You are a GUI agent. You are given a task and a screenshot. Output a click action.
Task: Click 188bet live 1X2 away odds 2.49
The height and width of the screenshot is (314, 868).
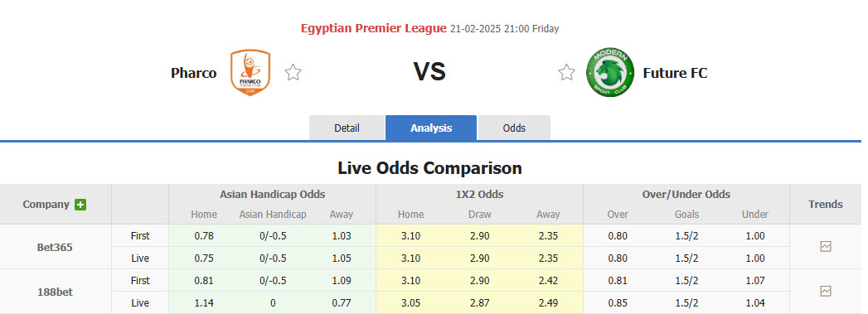tap(548, 303)
